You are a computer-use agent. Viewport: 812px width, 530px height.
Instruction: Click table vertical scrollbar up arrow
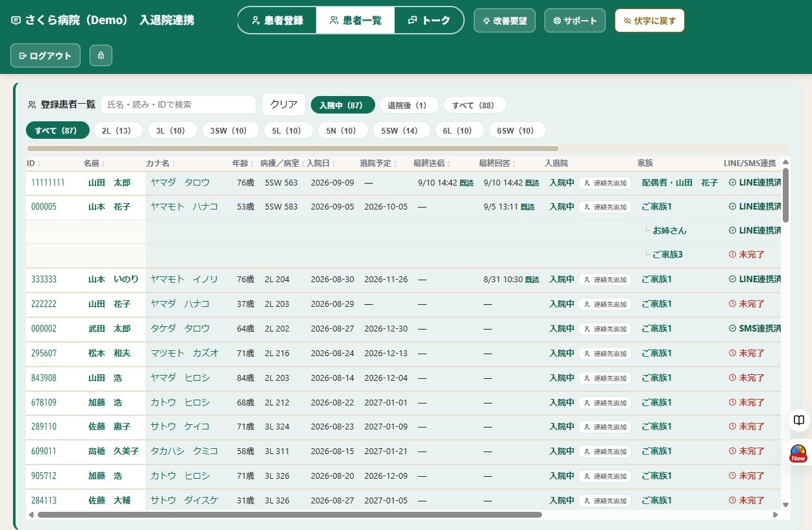[785, 162]
